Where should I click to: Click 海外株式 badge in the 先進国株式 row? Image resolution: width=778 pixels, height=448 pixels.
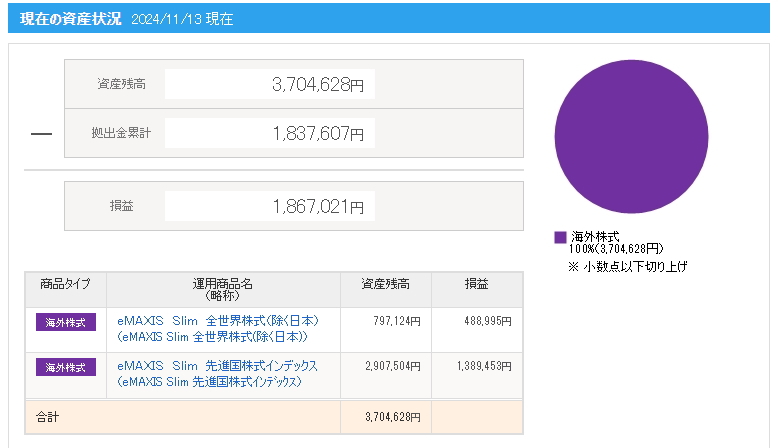tap(66, 367)
